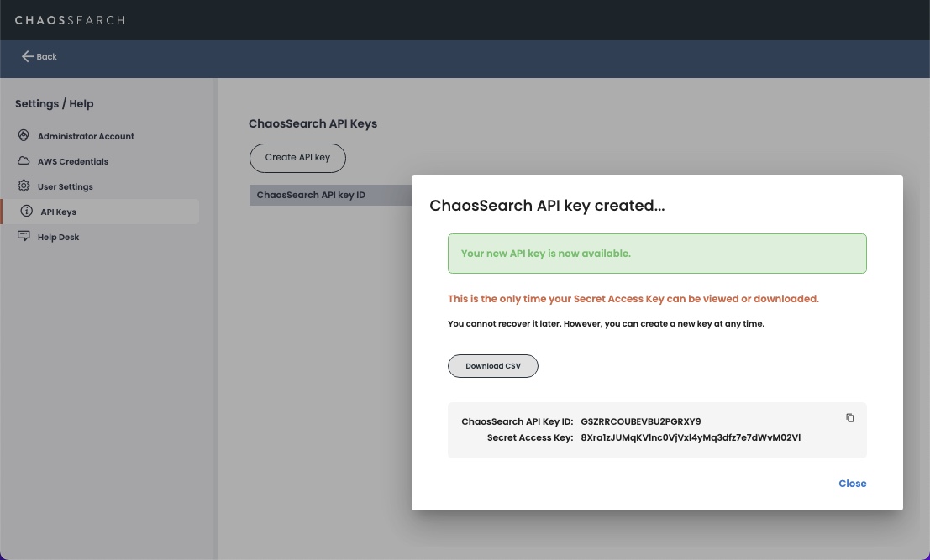Click the 'ChaosSearch API key created...' dialog title

547,206
